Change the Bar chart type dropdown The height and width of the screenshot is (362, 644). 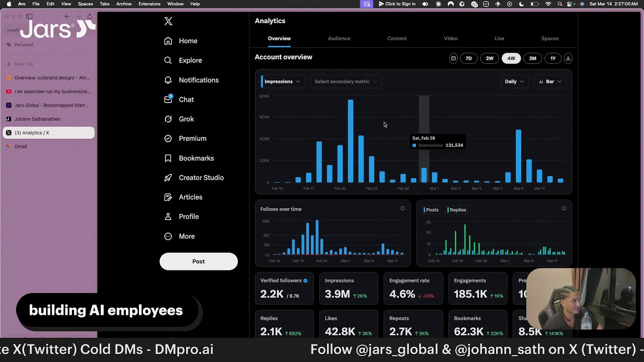coord(550,81)
